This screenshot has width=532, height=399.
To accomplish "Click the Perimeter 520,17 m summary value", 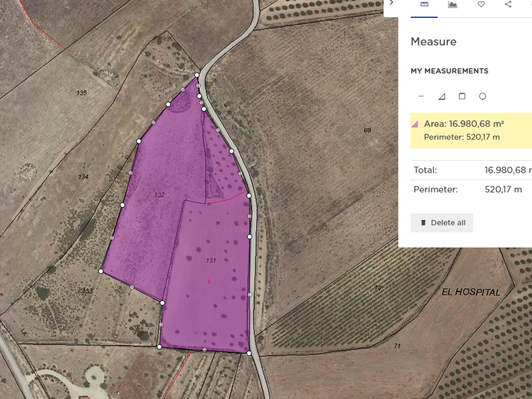I will click(503, 190).
